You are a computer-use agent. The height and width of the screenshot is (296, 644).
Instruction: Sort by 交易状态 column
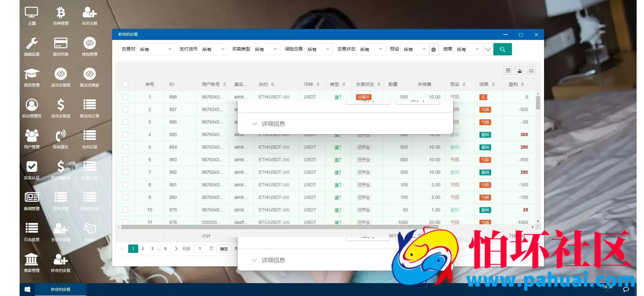[379, 84]
